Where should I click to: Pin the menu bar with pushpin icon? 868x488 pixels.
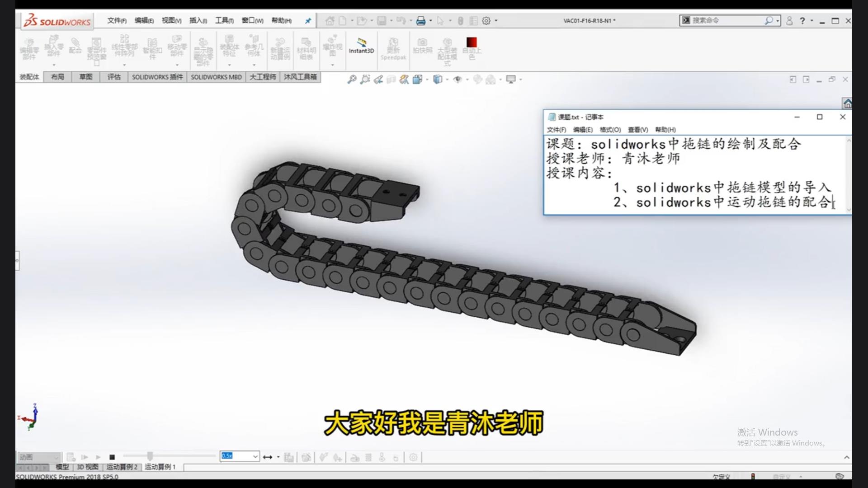308,21
